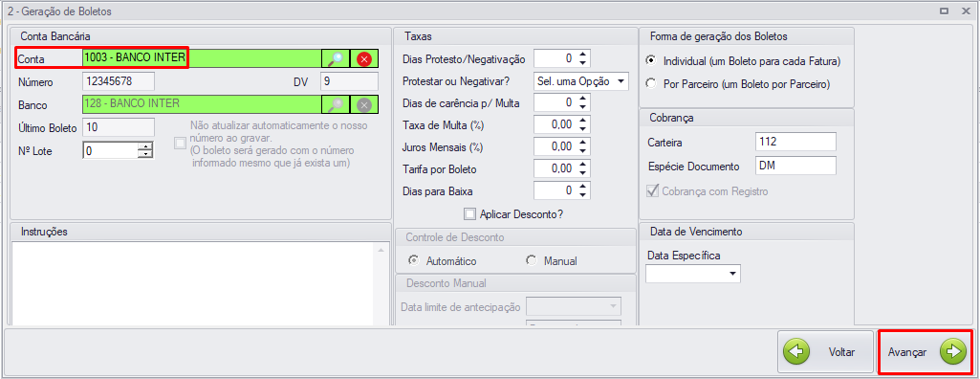The height and width of the screenshot is (379, 980).
Task: Enable the Aplicar Desconto? checkbox
Action: 470,214
